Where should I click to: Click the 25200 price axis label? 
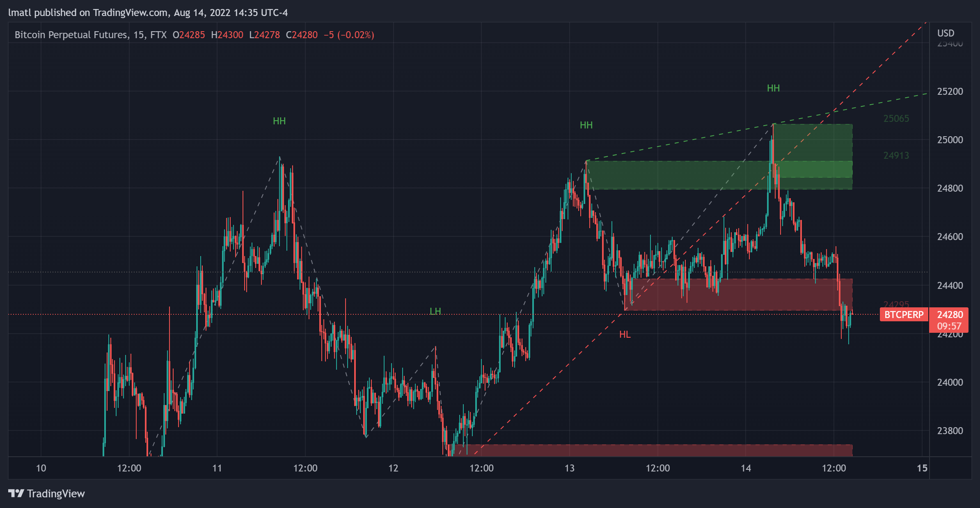[x=950, y=92]
